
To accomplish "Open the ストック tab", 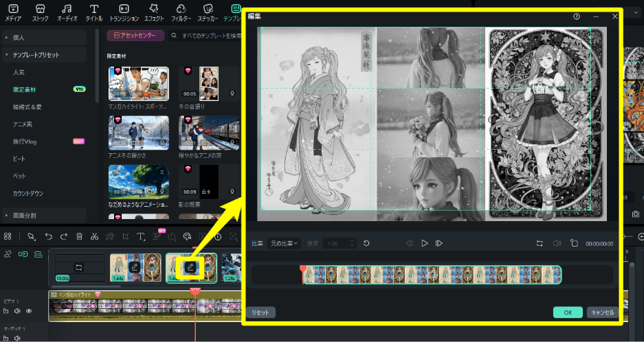I will [41, 13].
